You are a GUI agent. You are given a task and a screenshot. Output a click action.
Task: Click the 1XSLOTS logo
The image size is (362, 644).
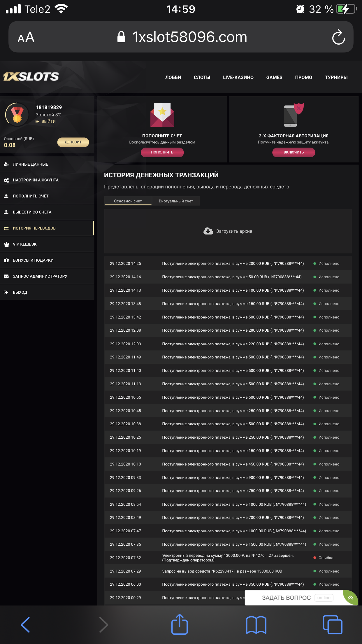tap(31, 76)
